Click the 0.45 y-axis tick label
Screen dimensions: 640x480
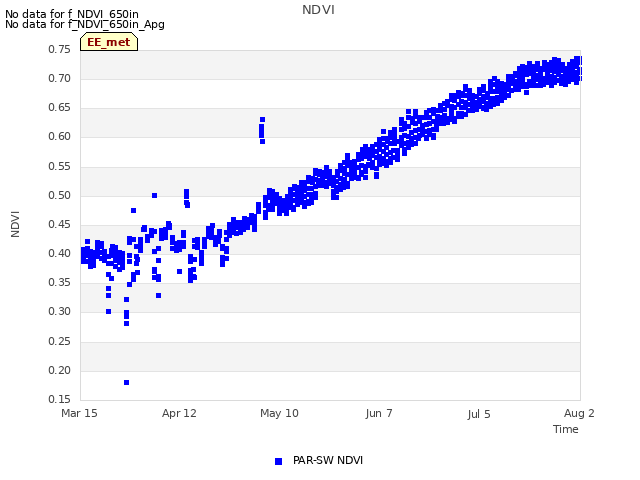pyautogui.click(x=59, y=224)
